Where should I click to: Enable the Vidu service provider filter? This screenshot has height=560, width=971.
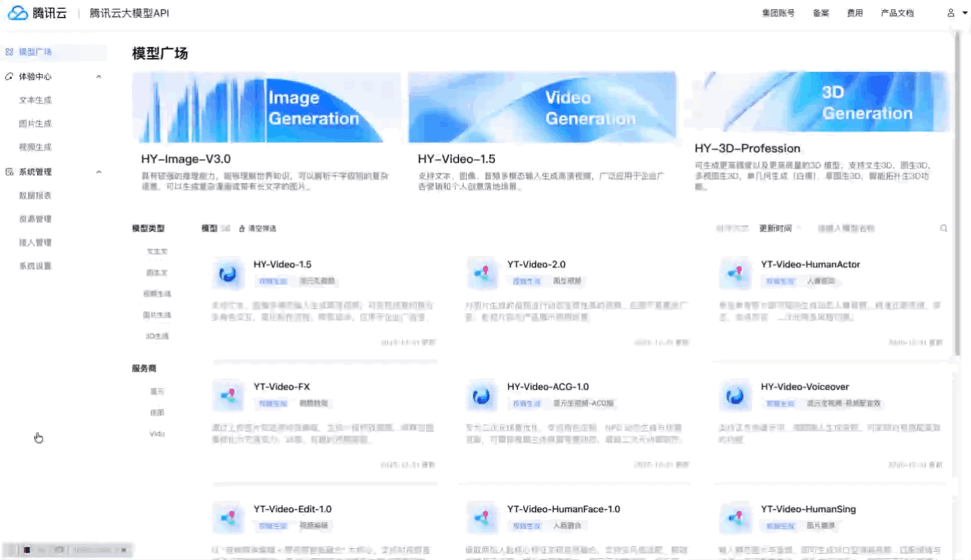click(x=157, y=434)
